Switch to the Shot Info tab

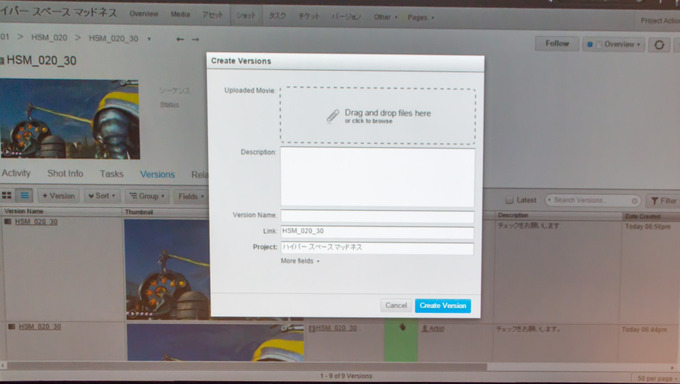pyautogui.click(x=65, y=174)
